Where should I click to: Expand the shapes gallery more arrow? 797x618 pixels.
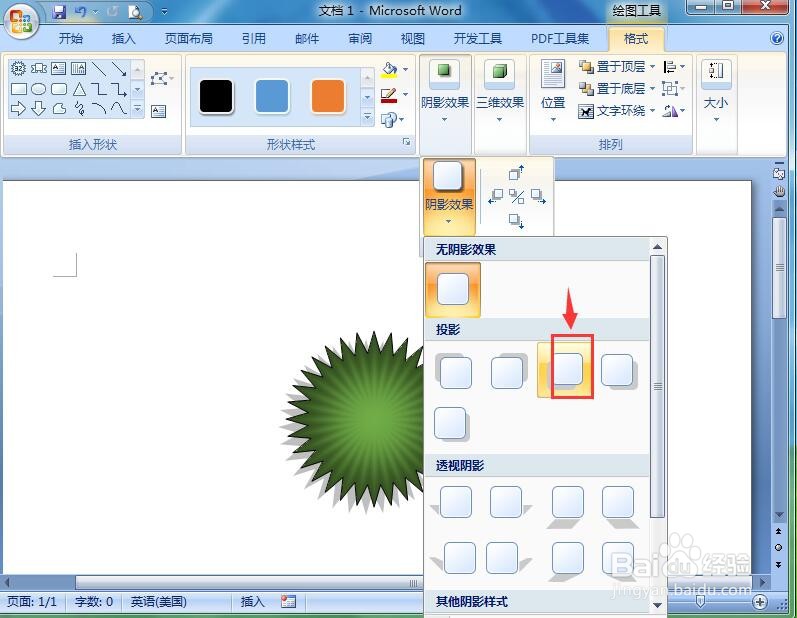pos(137,108)
